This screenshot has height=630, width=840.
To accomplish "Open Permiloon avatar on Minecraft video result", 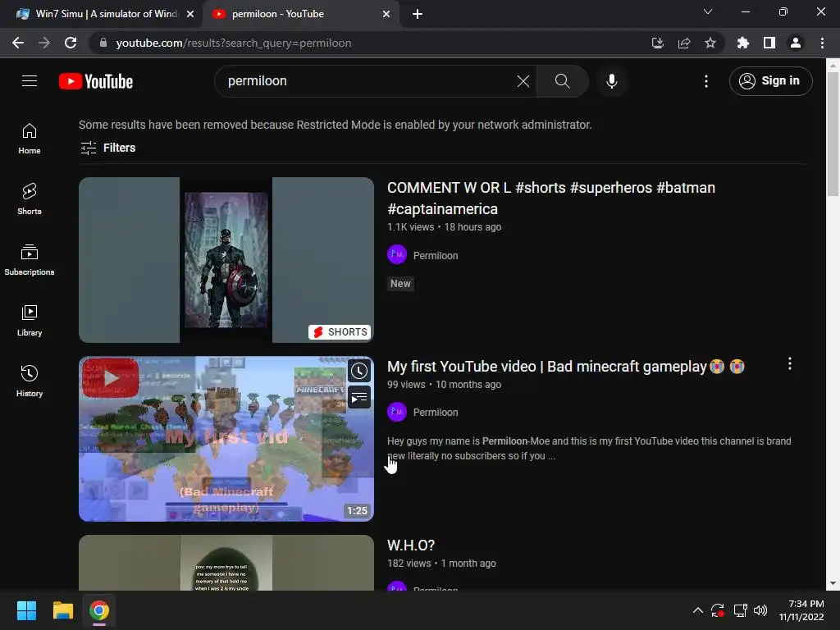I will click(x=397, y=412).
